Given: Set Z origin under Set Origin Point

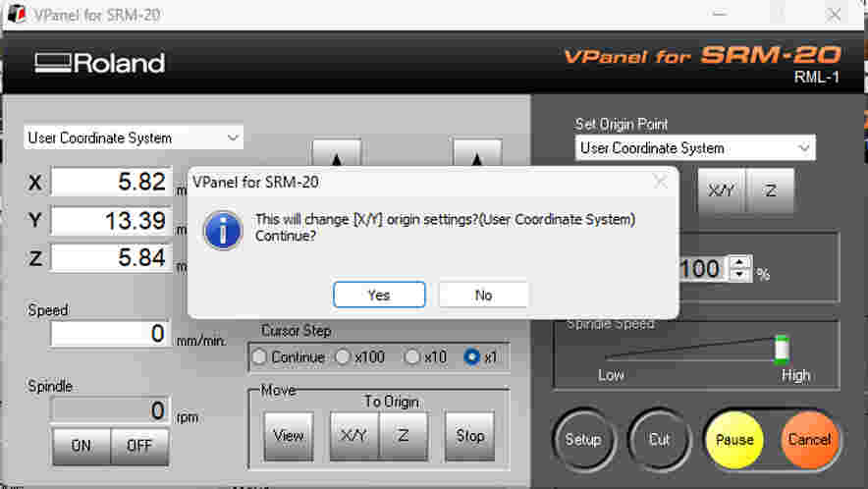Looking at the screenshot, I should [x=770, y=191].
